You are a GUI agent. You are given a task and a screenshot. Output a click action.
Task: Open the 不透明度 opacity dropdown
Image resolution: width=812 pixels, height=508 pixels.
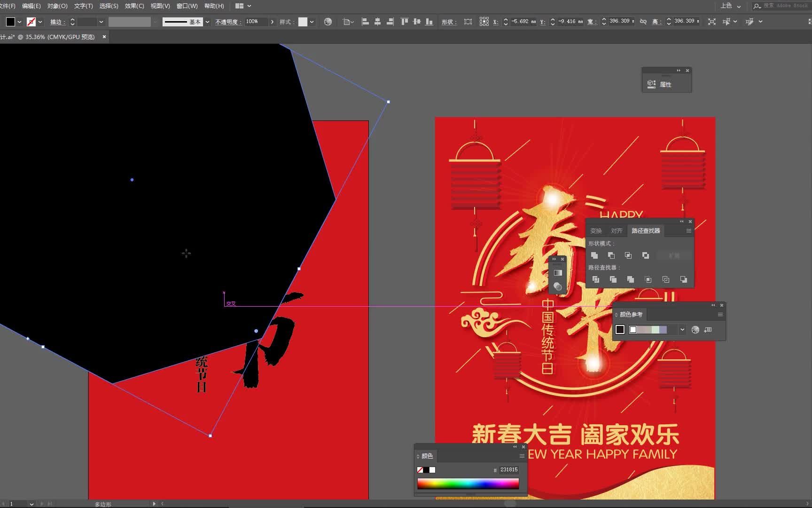272,22
